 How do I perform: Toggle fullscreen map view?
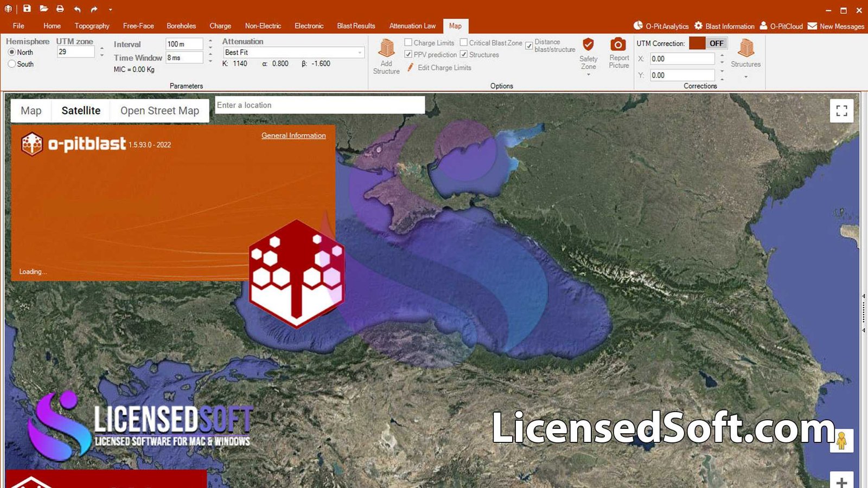point(841,111)
